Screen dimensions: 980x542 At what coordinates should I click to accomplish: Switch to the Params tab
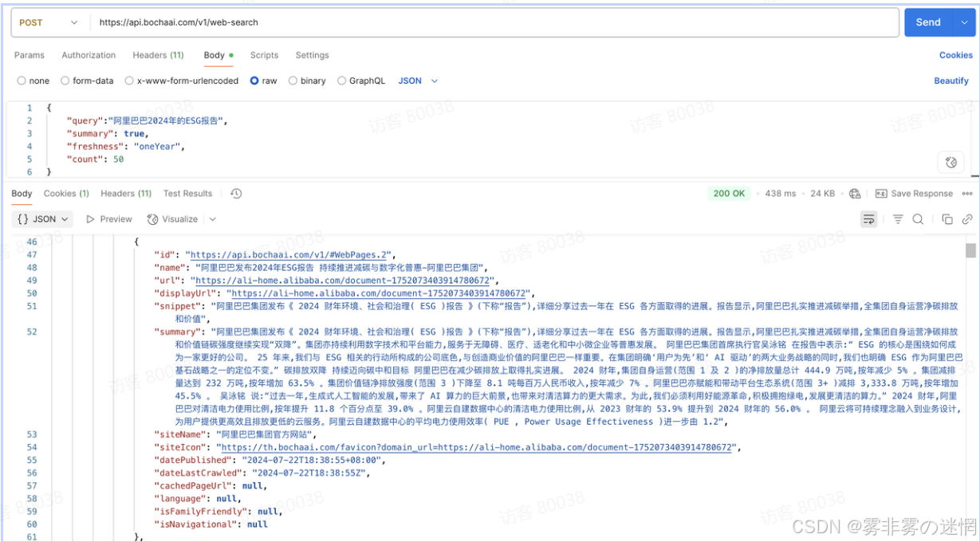point(30,55)
